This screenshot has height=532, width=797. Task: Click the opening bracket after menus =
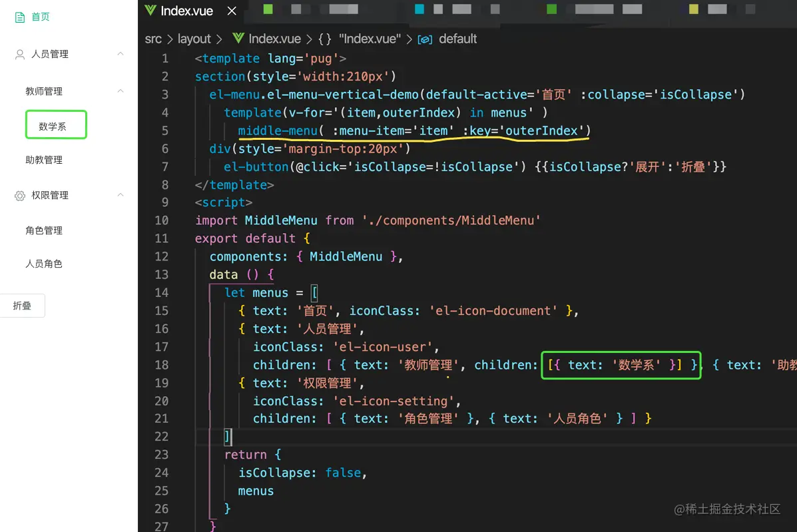(x=315, y=293)
